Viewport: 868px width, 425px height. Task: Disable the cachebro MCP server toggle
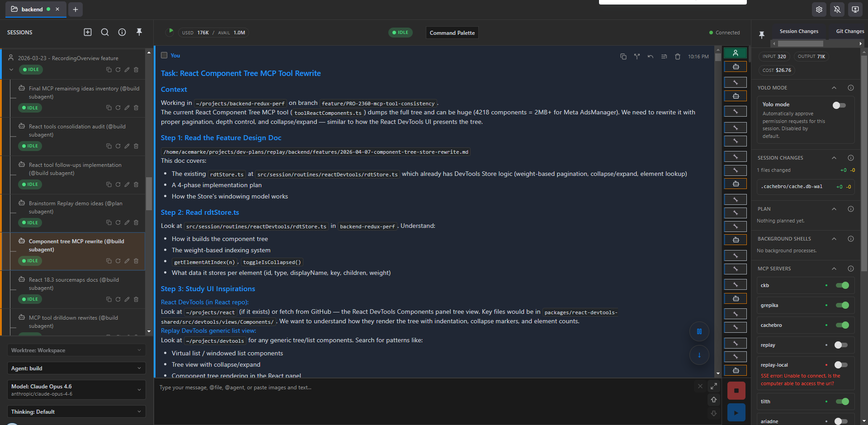click(x=842, y=325)
